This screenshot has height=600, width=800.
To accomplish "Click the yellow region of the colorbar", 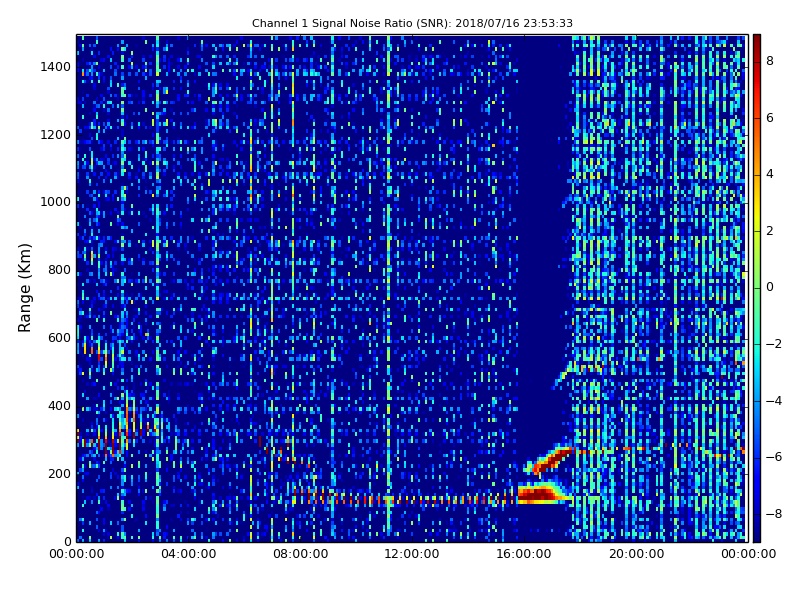I will tap(757, 217).
